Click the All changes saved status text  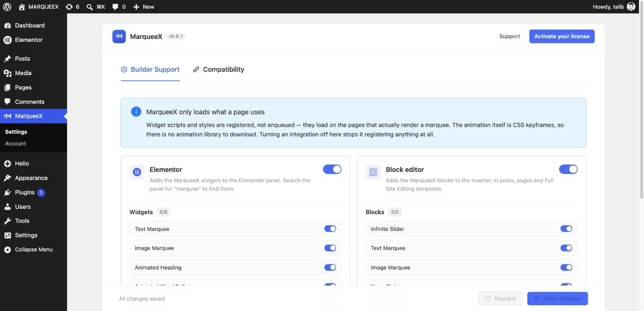click(142, 299)
